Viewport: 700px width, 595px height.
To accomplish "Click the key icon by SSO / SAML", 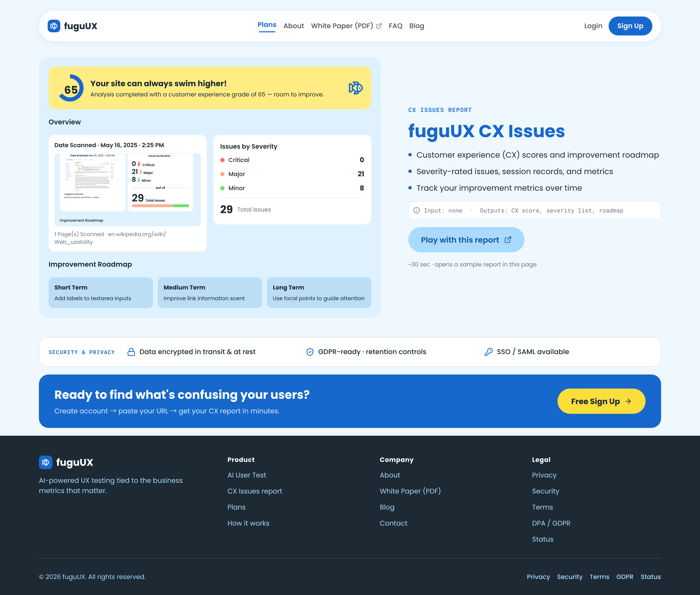I will pyautogui.click(x=488, y=352).
